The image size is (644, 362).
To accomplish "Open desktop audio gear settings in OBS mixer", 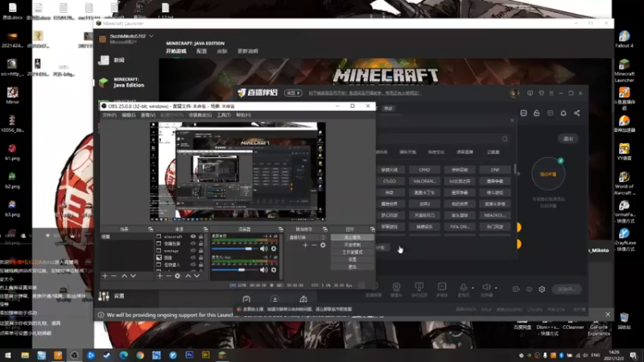I will 274,249.
